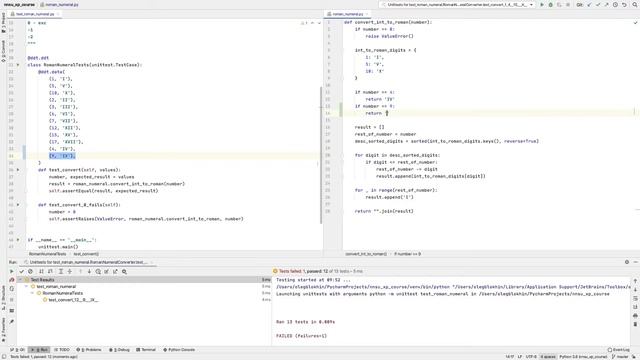Click the Run button in the top toolbar
This screenshot has height=360, width=640.
542,4
